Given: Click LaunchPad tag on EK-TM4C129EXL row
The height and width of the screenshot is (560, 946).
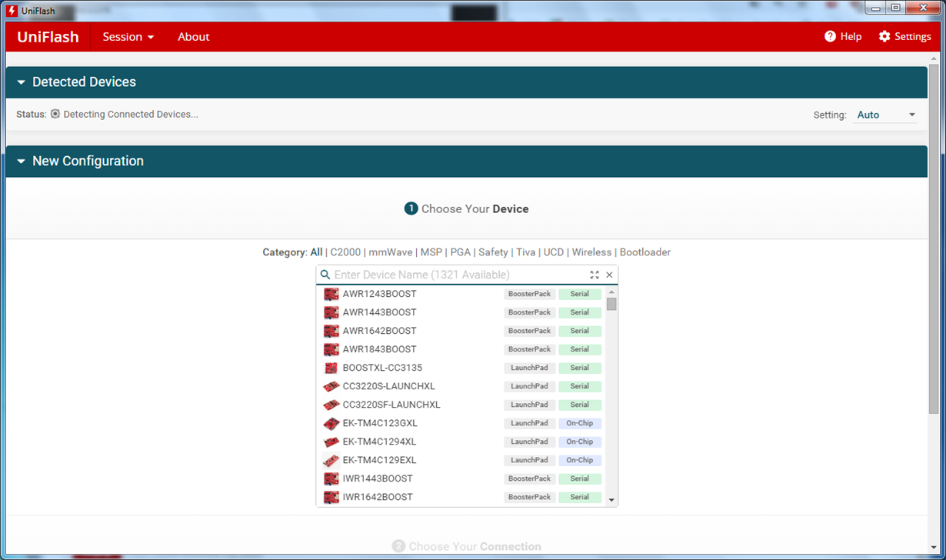Looking at the screenshot, I should click(530, 460).
